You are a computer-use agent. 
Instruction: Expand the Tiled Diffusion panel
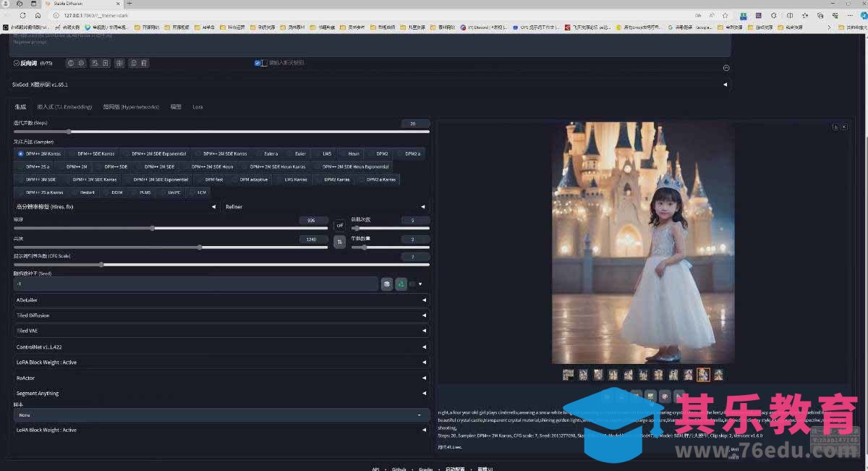point(221,315)
